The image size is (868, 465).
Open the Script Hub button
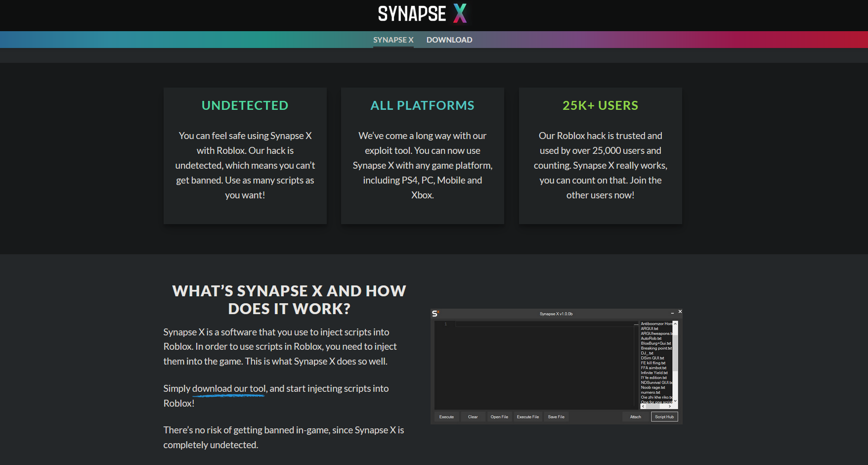664,417
